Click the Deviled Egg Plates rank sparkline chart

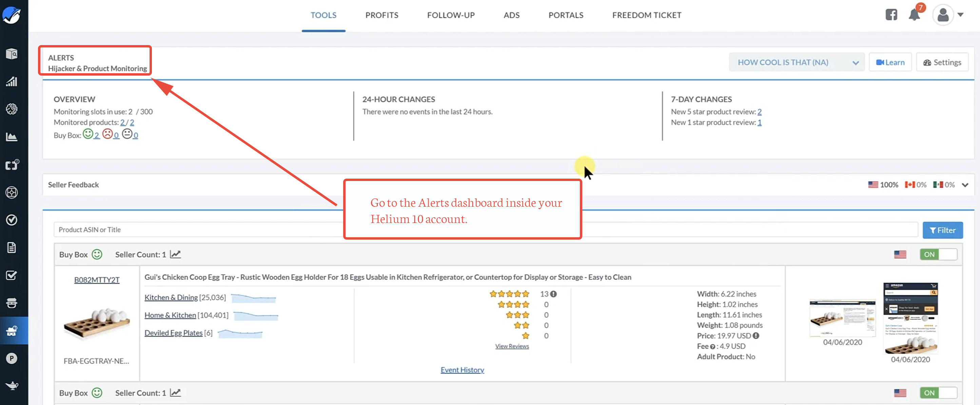point(240,333)
